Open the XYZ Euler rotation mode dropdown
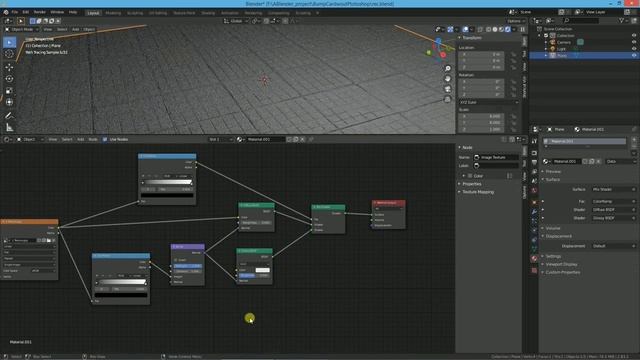Screen dimensions: 640x360 pyautogui.click(x=489, y=102)
